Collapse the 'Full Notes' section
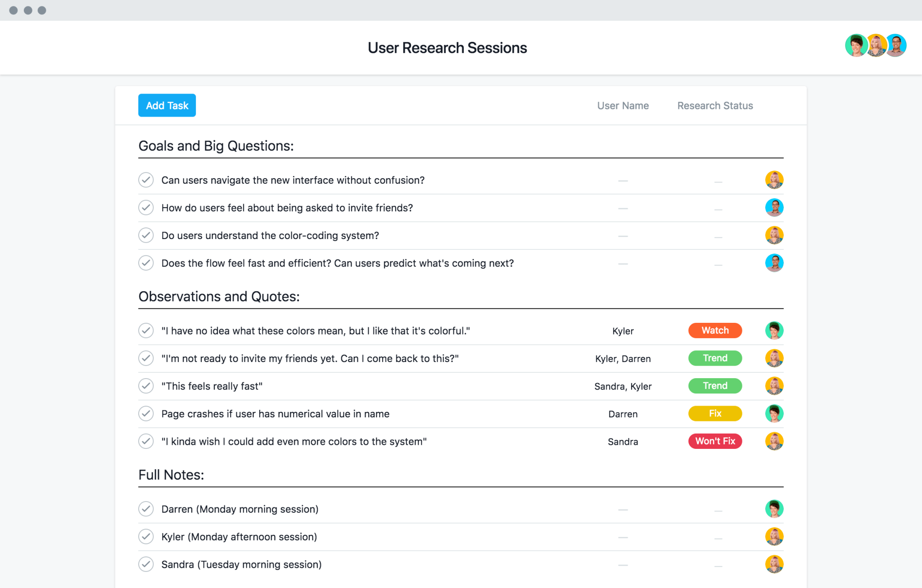 [171, 475]
